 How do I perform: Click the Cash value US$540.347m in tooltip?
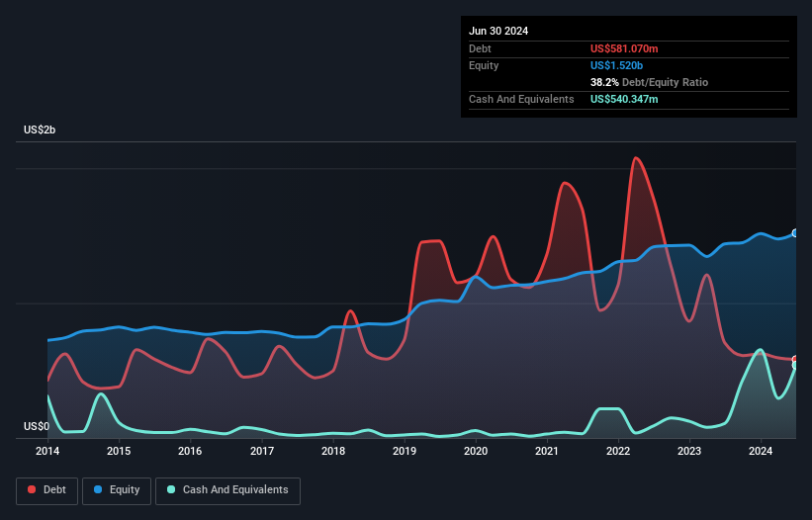624,99
